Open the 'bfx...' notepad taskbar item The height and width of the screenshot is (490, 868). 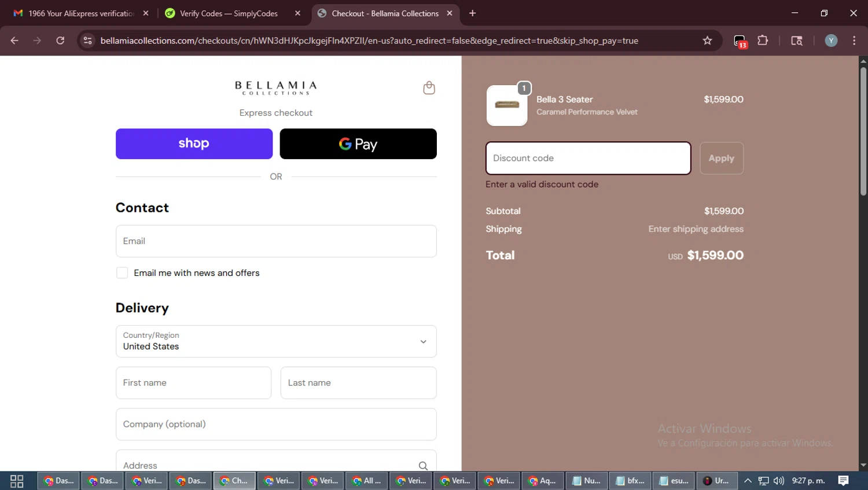point(631,481)
